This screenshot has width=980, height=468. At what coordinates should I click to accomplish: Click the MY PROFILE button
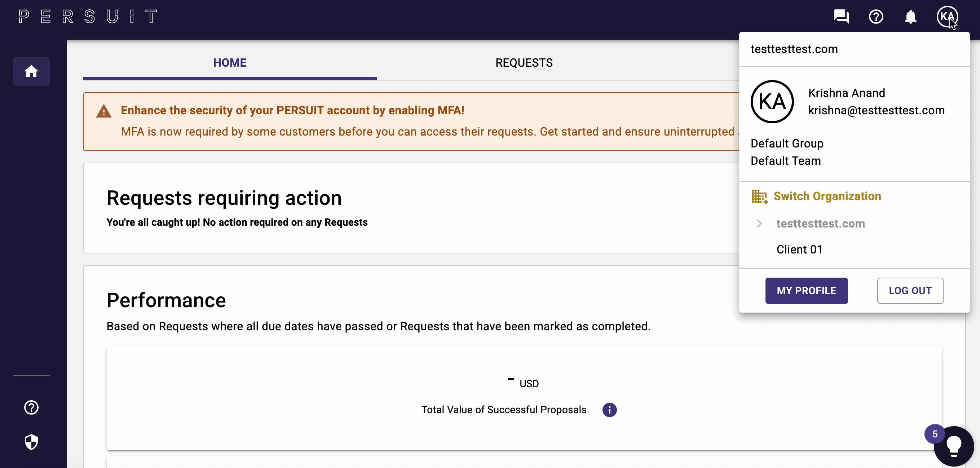tap(806, 291)
